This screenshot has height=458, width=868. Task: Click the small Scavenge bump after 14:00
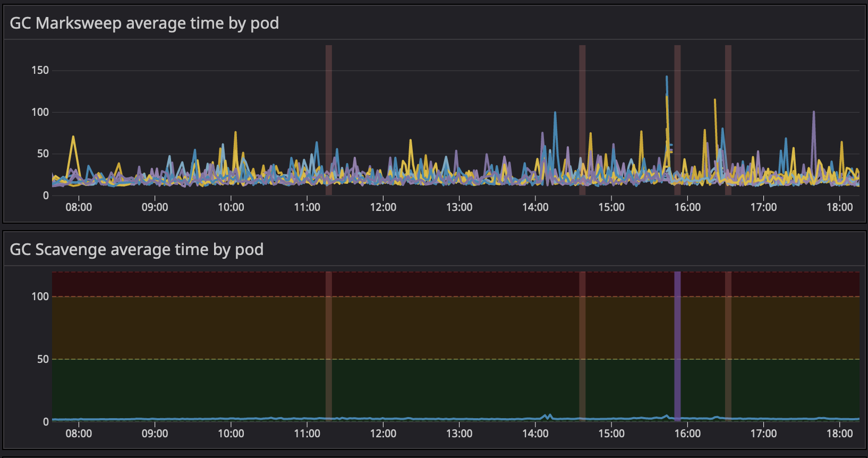point(547,415)
